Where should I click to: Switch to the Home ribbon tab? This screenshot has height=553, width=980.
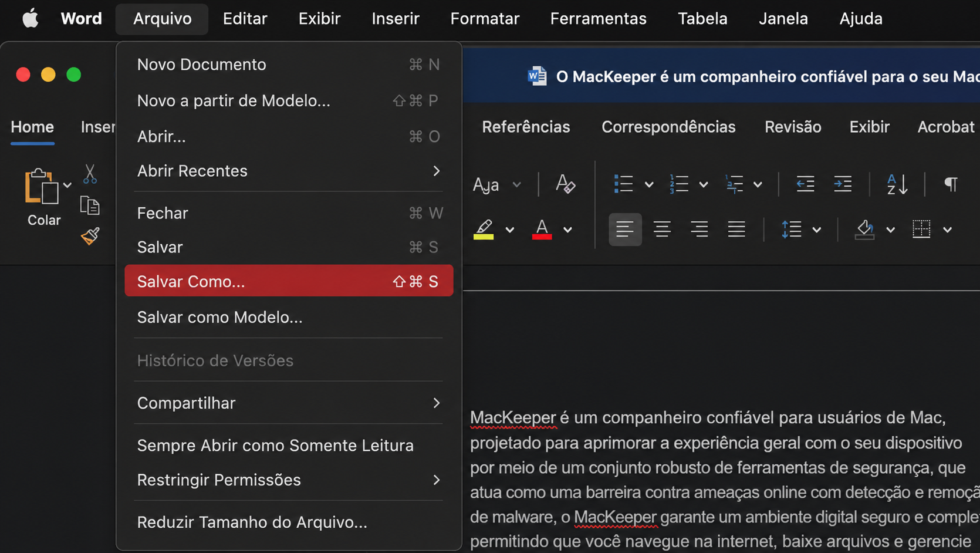click(x=32, y=127)
